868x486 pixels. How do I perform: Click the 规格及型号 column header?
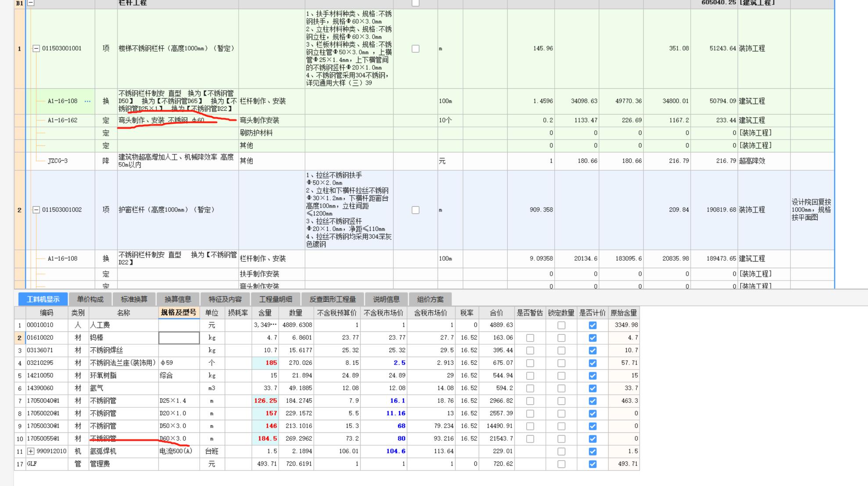click(179, 313)
